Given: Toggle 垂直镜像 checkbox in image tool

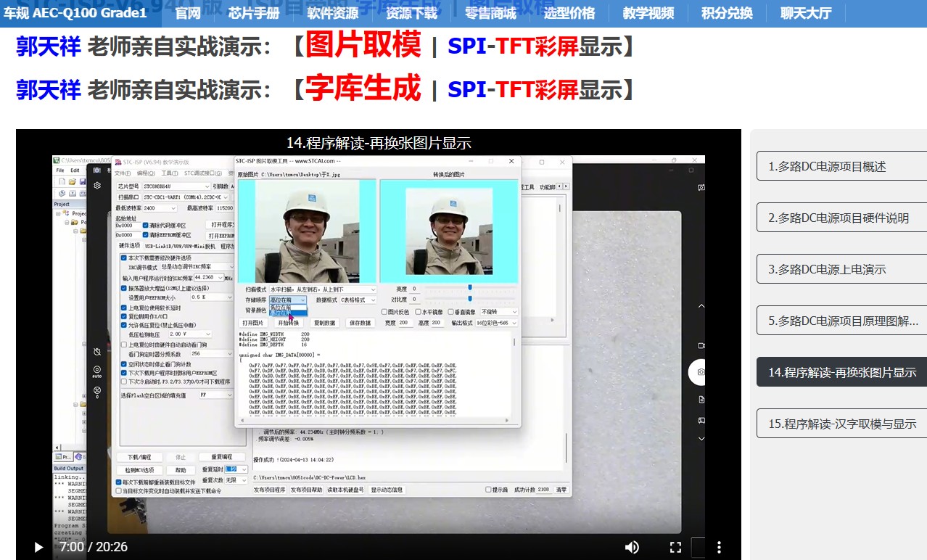Looking at the screenshot, I should coord(451,312).
